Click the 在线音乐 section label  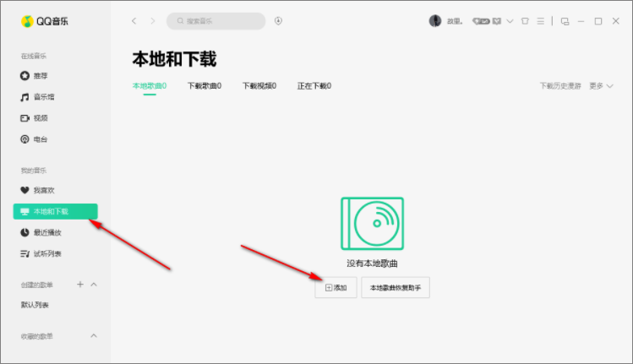click(x=34, y=56)
